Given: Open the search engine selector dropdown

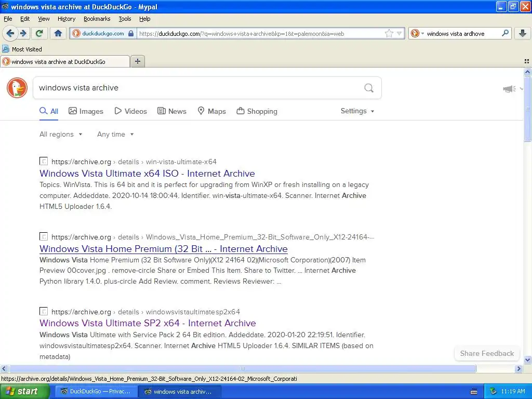Looking at the screenshot, I should pyautogui.click(x=417, y=33).
